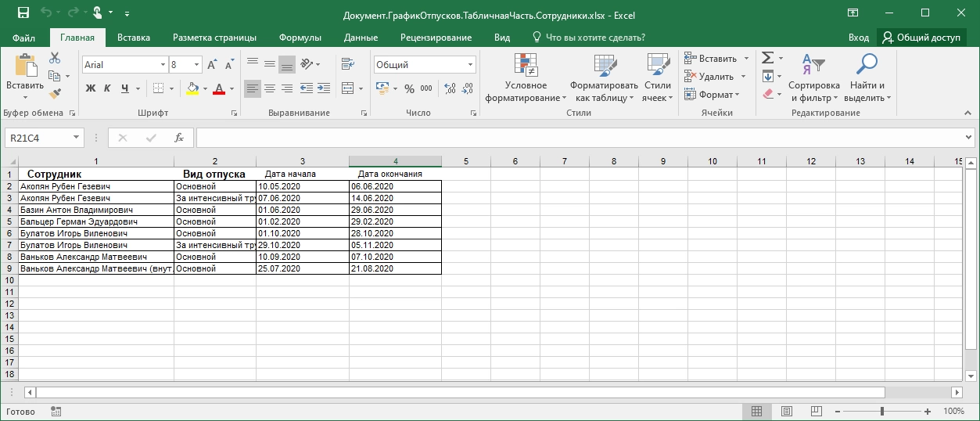Select the cell containing Базин Антон Владимирович
The image size is (980, 421).
tap(95, 210)
